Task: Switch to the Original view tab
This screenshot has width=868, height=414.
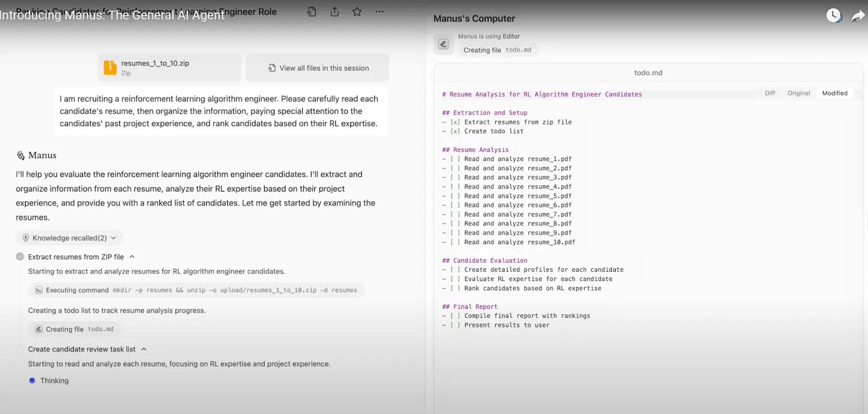Action: [799, 93]
